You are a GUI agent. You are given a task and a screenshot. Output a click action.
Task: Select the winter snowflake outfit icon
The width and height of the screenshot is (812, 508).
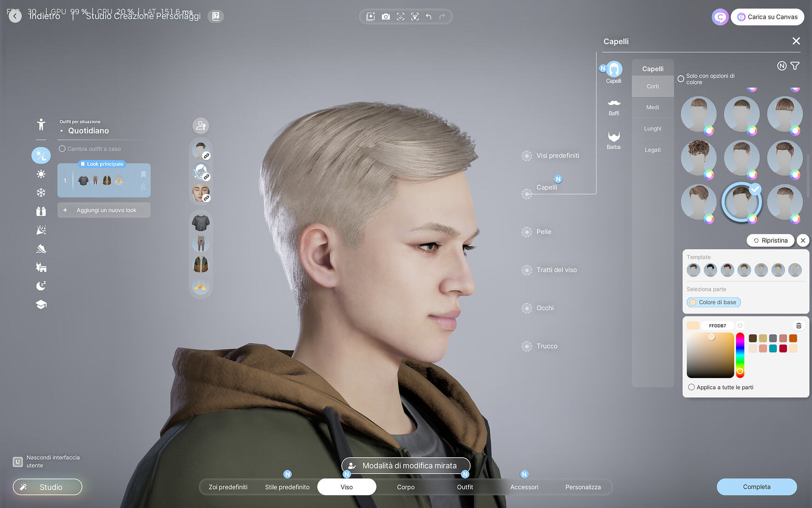[x=41, y=192]
